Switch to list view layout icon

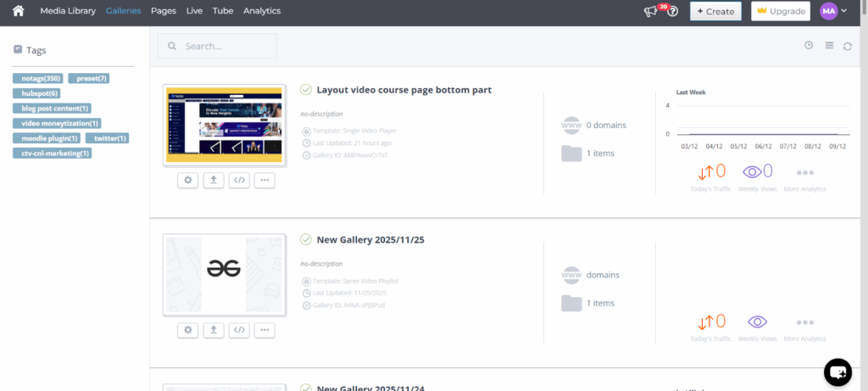(x=830, y=46)
